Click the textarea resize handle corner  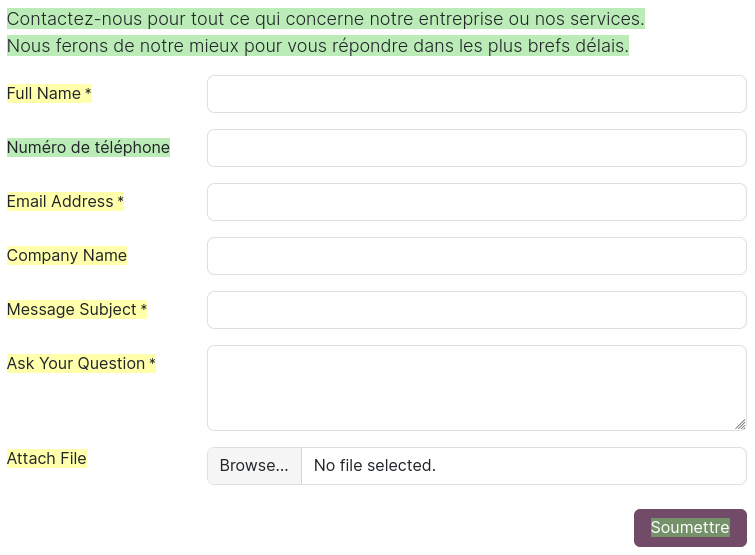[740, 424]
